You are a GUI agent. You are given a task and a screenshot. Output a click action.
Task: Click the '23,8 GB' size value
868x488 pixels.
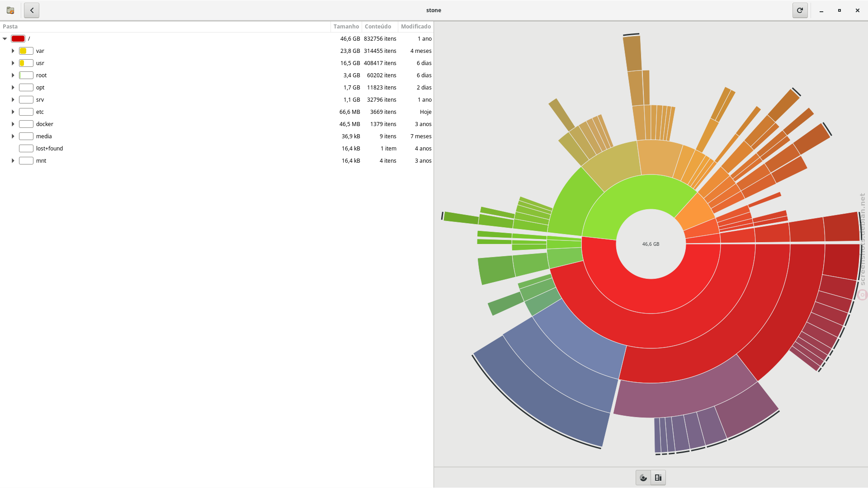pos(350,51)
